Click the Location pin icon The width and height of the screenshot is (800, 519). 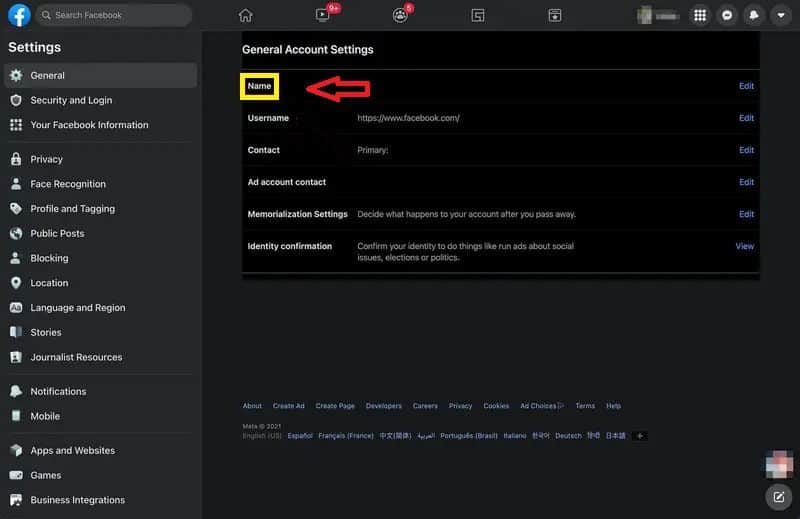tap(16, 283)
